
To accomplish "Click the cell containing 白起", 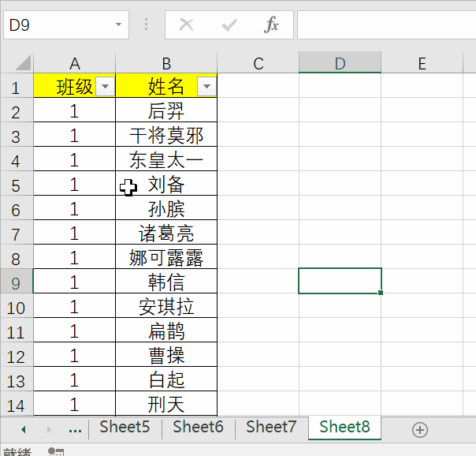I will 166,379.
